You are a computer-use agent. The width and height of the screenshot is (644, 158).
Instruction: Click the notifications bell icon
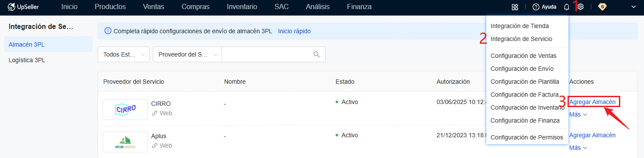pos(567,7)
